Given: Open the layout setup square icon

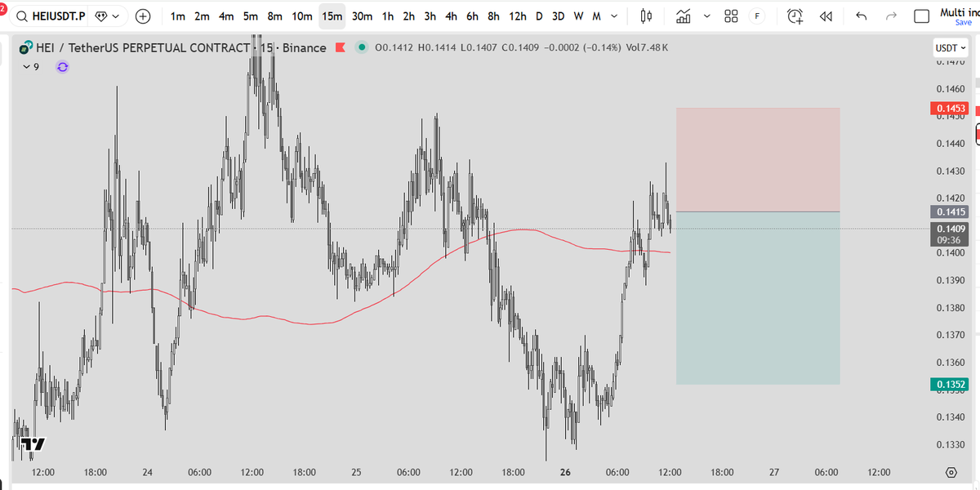Looking at the screenshot, I should pos(922,16).
